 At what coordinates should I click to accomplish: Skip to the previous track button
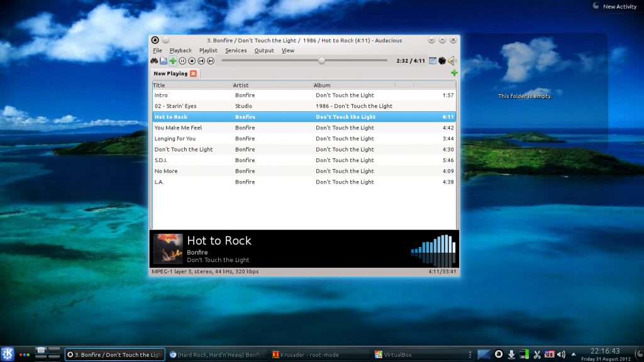click(x=201, y=61)
